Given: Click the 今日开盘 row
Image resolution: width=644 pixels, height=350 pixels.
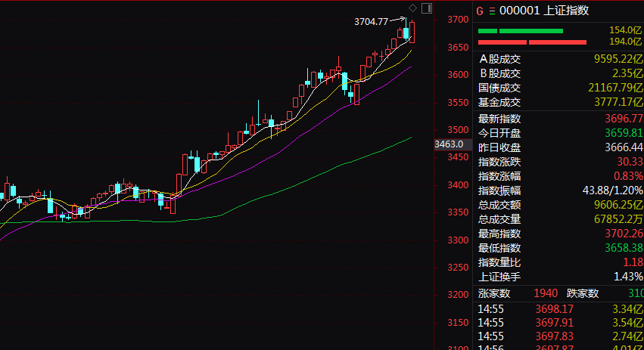Looking at the screenshot, I should [560, 133].
